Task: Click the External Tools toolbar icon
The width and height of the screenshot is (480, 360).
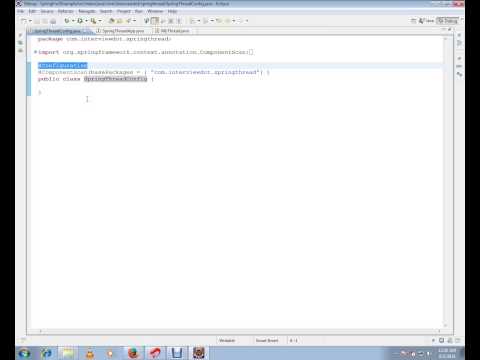Action: (x=94, y=21)
